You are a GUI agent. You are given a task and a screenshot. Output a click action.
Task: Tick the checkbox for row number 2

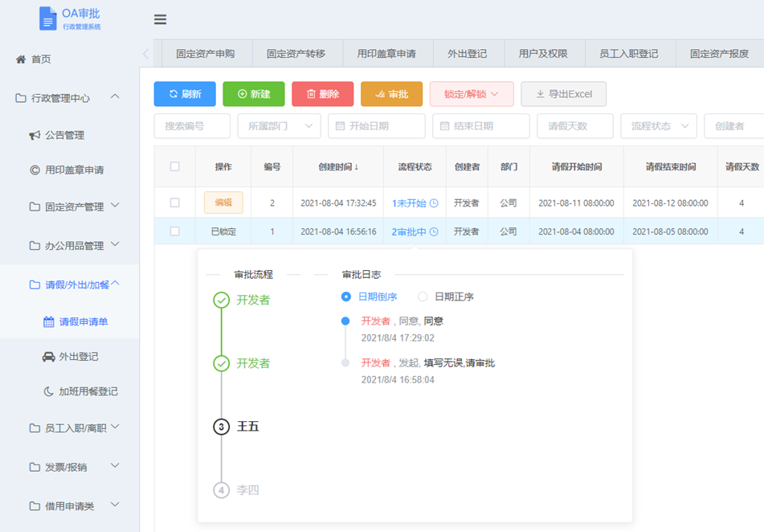pos(175,203)
